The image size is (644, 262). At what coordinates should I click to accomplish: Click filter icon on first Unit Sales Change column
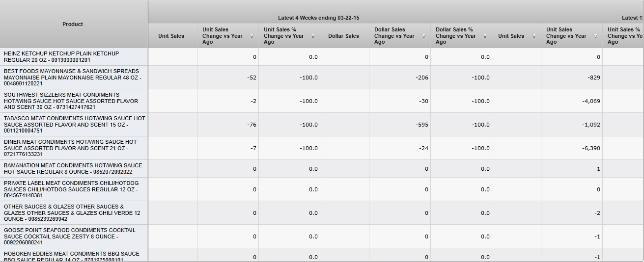(252, 36)
